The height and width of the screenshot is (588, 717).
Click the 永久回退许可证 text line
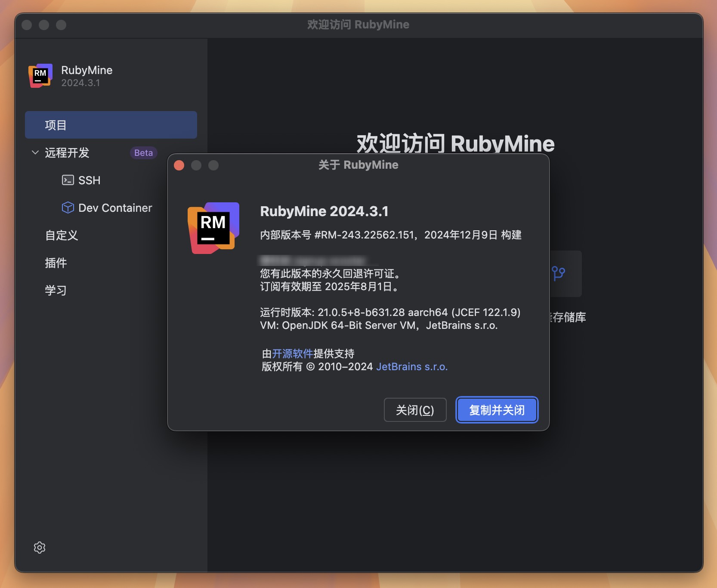(331, 274)
